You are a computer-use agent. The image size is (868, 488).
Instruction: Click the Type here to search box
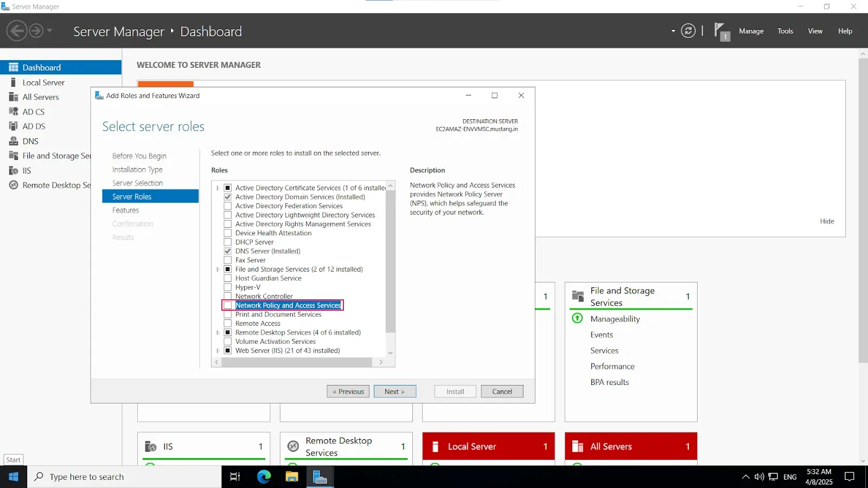click(124, 477)
